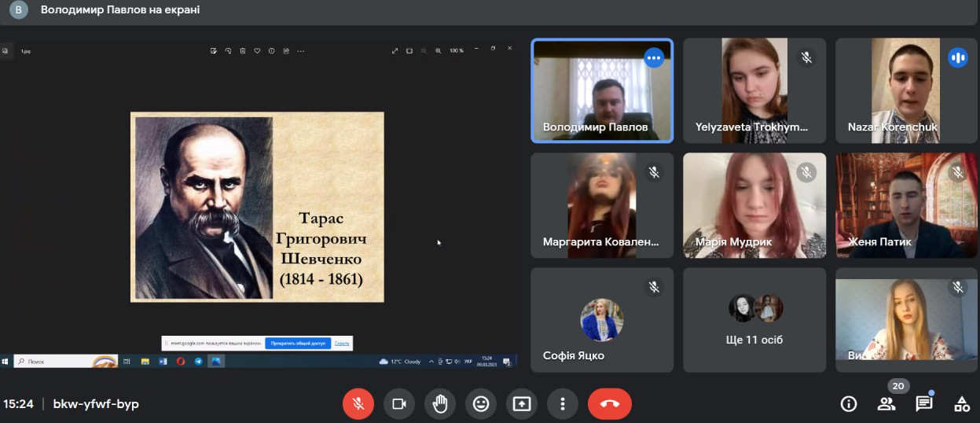Open more options three-dot menu in call bar

563,404
